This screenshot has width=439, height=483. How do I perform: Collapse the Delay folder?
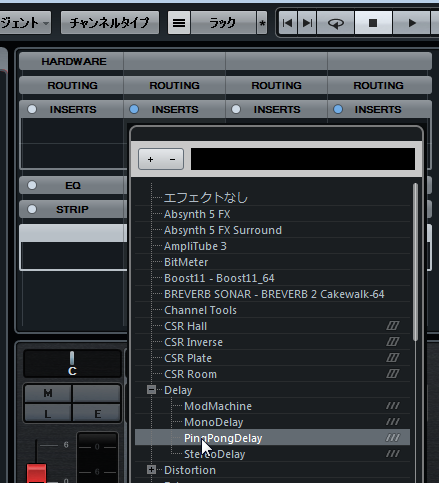click(151, 390)
